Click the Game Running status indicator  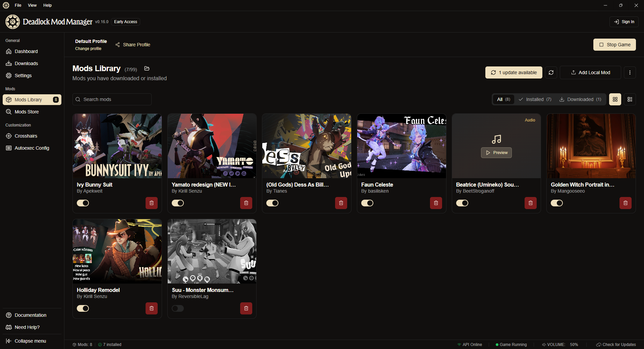coord(511,345)
